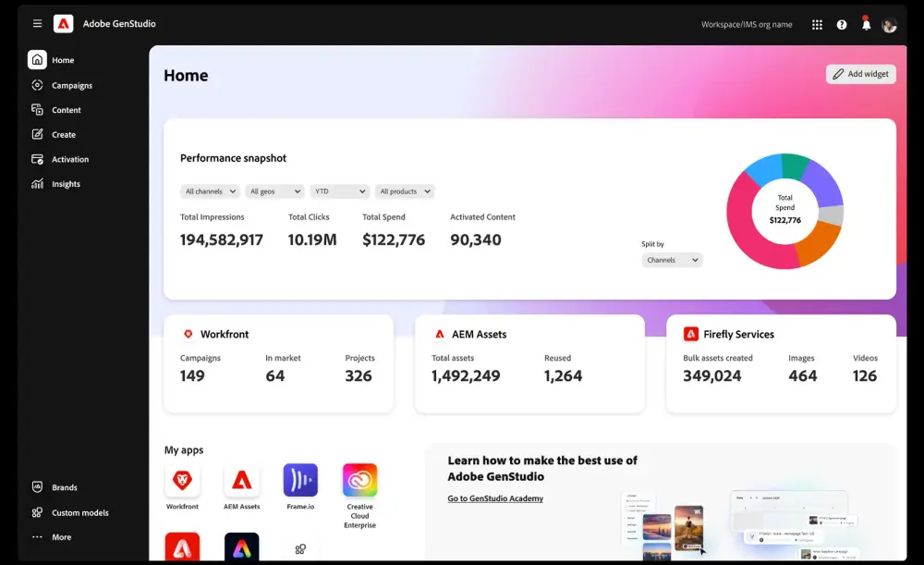Click the Add widget button

860,74
